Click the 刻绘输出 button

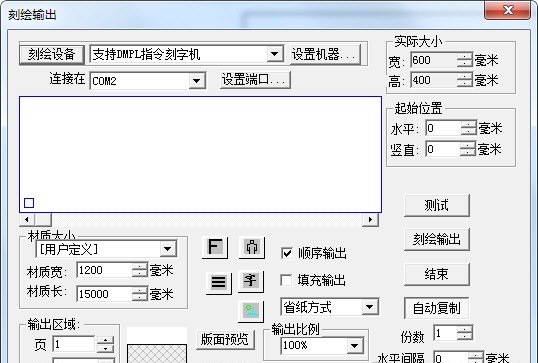(437, 239)
